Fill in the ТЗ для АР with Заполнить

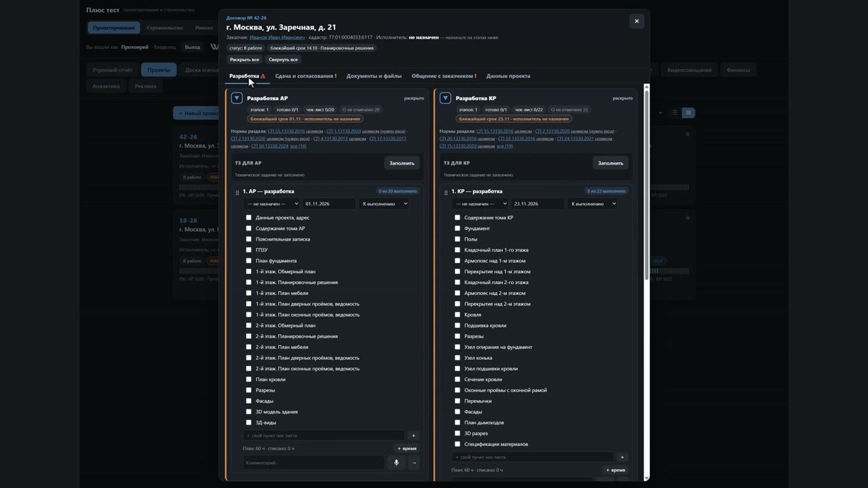pos(401,163)
